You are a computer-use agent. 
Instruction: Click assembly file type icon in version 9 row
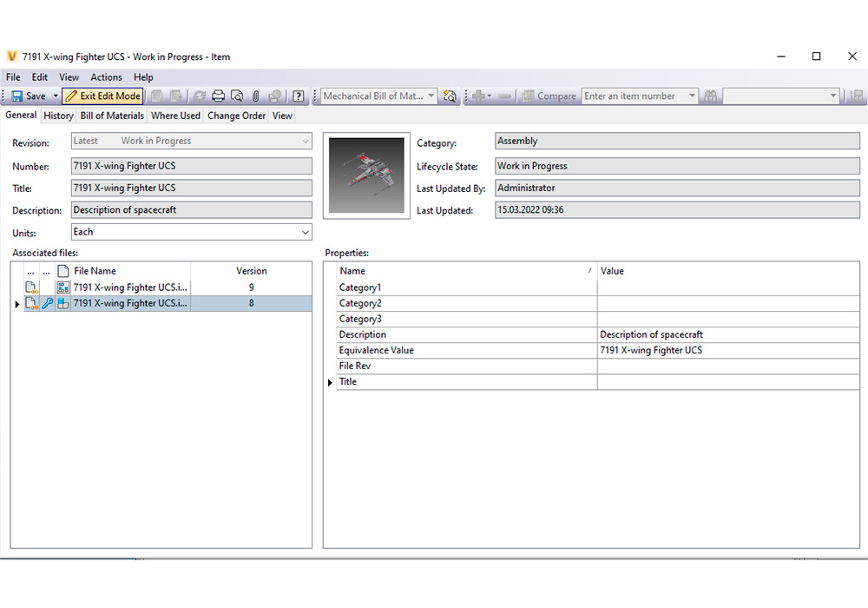coord(63,287)
